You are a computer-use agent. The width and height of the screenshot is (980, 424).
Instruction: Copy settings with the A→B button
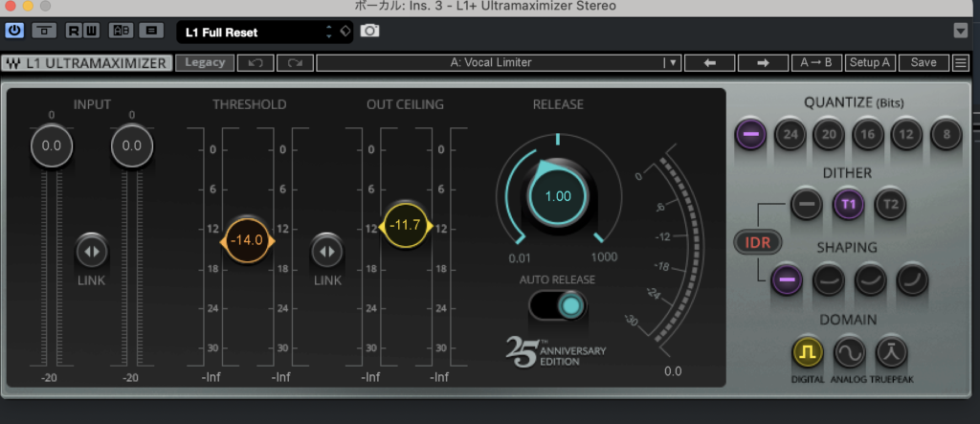(816, 63)
